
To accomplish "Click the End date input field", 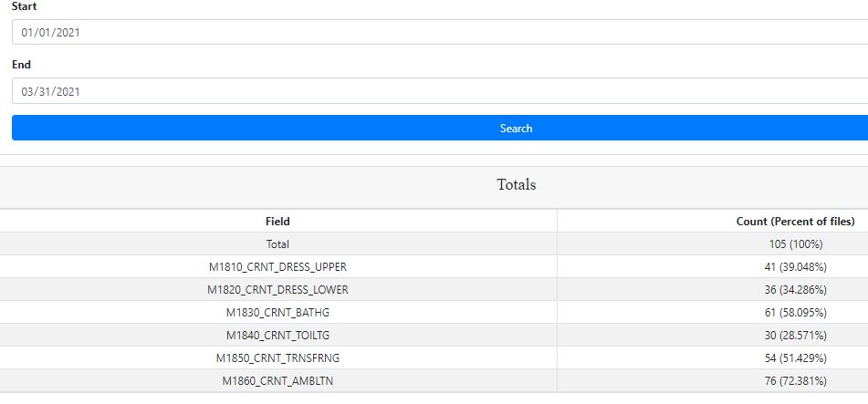I will 438,91.
